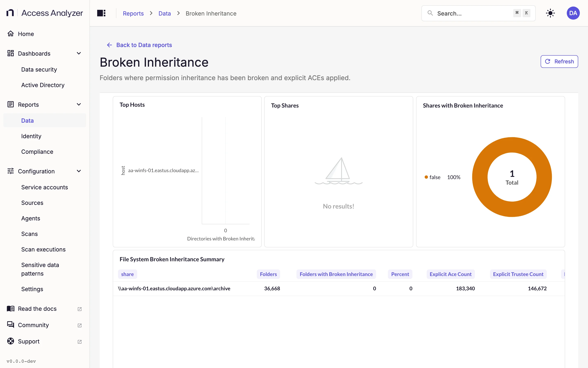Click the Read the docs book icon
This screenshot has height=368, width=588.
[10, 309]
